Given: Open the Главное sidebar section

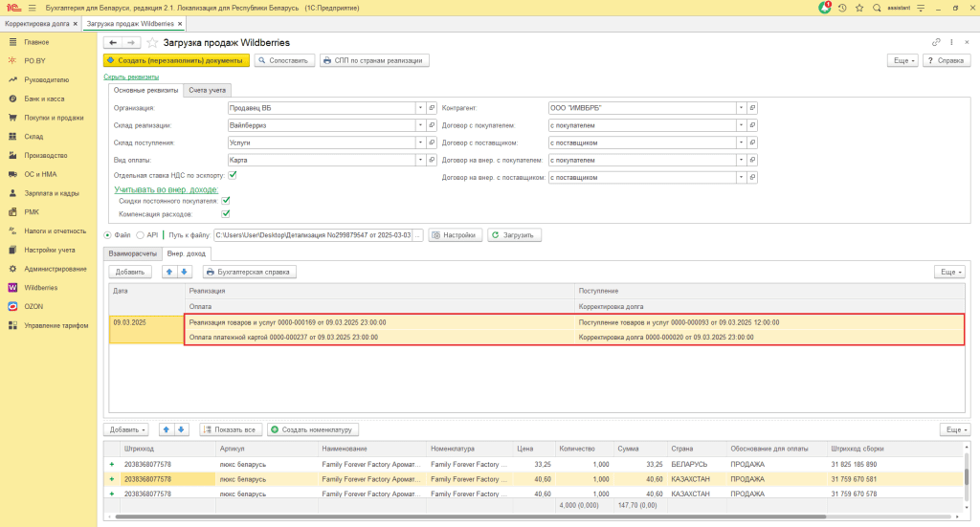Looking at the screenshot, I should (36, 42).
